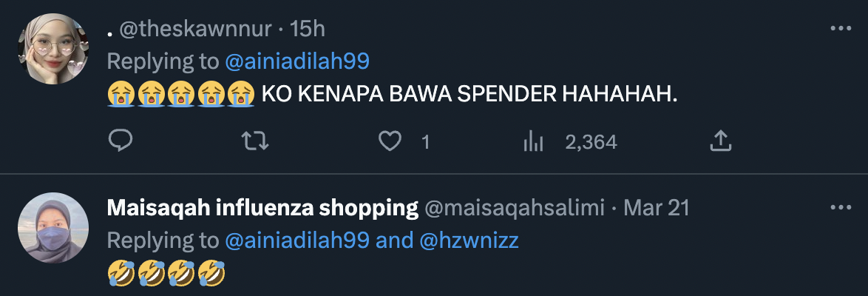Open Maisaqah's masked profile picture
Screen dimensions: 868x296
[53, 228]
